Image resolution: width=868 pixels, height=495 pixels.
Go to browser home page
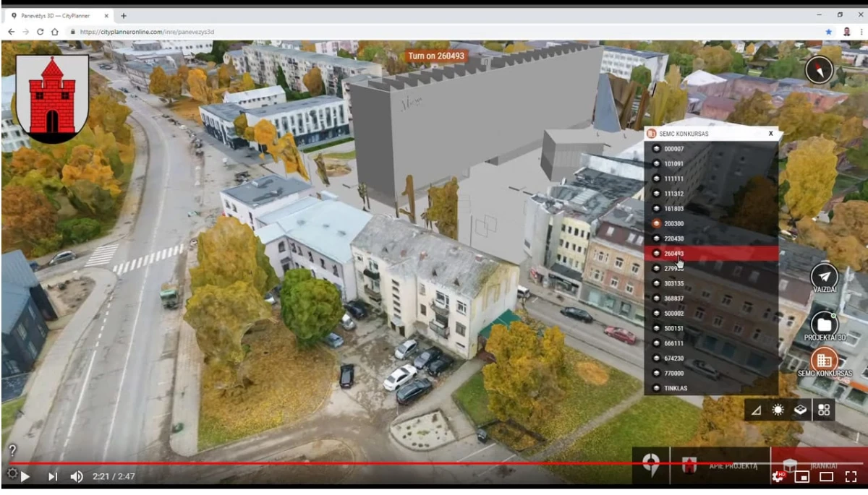coord(55,32)
